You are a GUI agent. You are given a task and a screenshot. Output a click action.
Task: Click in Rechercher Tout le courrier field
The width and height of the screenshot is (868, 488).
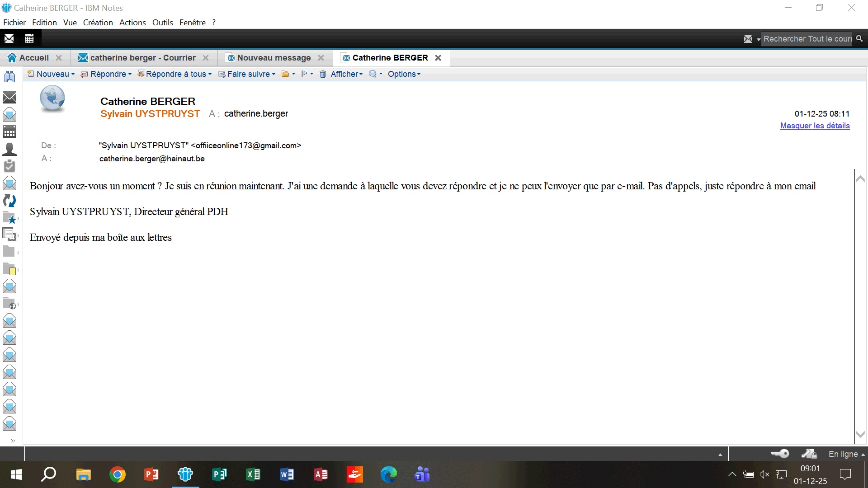click(807, 39)
